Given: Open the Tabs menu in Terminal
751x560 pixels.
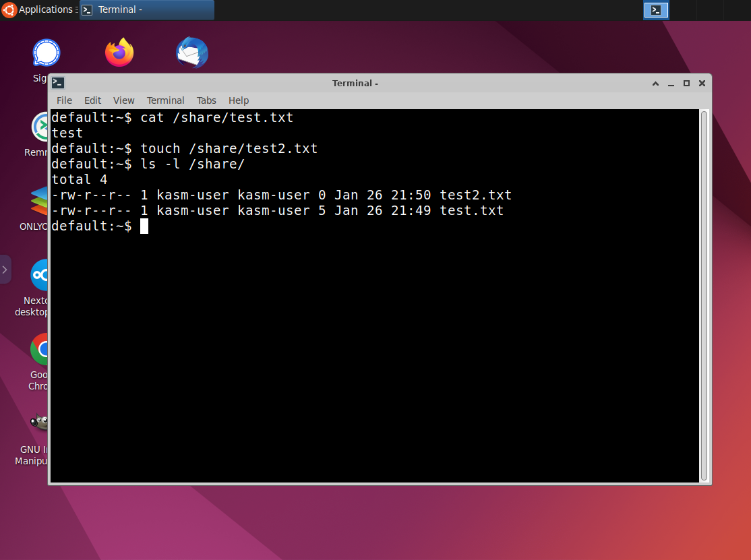Looking at the screenshot, I should point(206,100).
